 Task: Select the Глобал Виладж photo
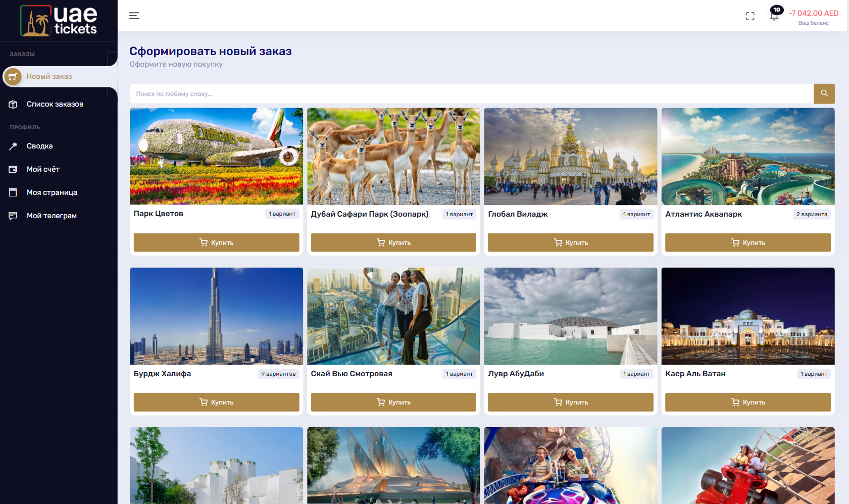[x=570, y=156]
